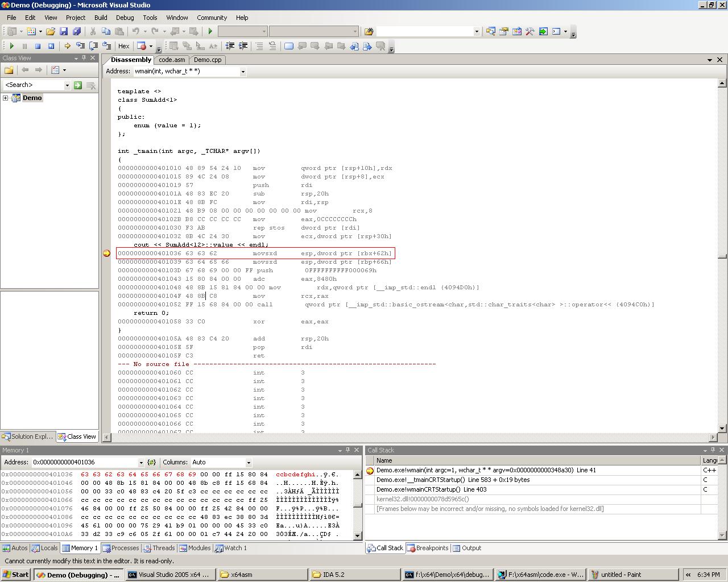Open the Memory Address history dropdown
This screenshot has width=728, height=582.
click(x=141, y=463)
